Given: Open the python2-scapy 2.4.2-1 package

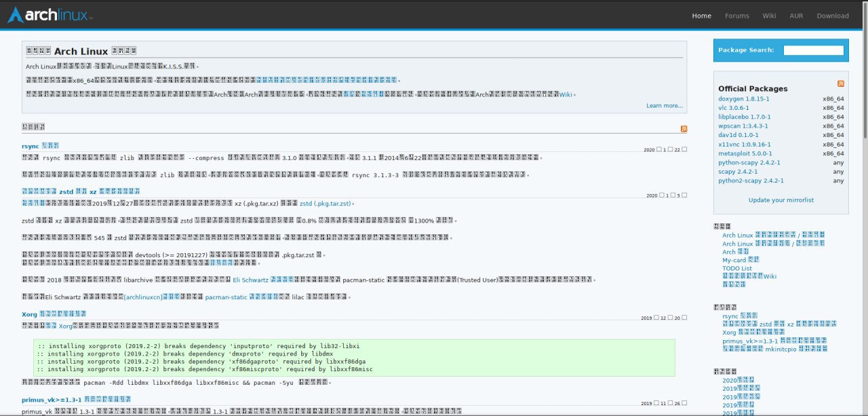Looking at the screenshot, I should (751, 181).
